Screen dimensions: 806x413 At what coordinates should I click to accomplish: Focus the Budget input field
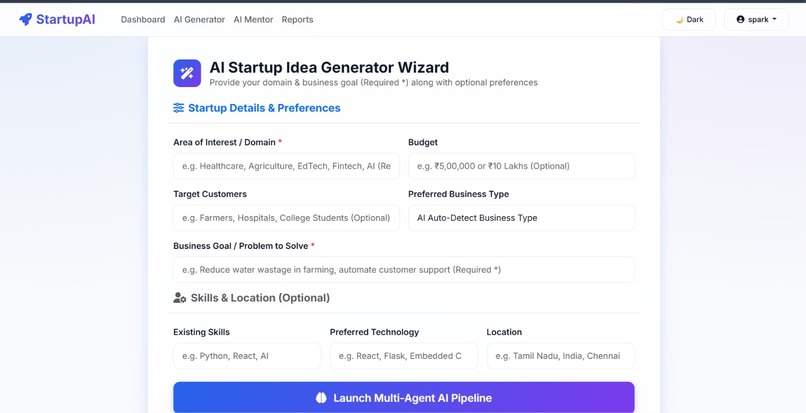click(521, 166)
